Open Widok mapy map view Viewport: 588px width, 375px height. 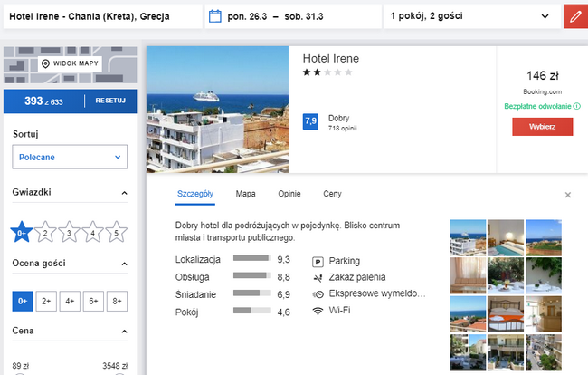point(71,63)
